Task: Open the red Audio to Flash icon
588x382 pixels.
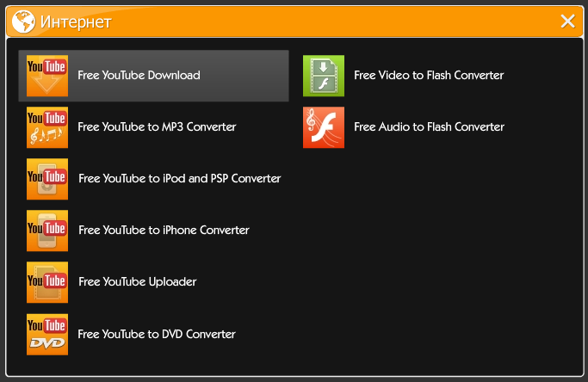Action: (324, 127)
